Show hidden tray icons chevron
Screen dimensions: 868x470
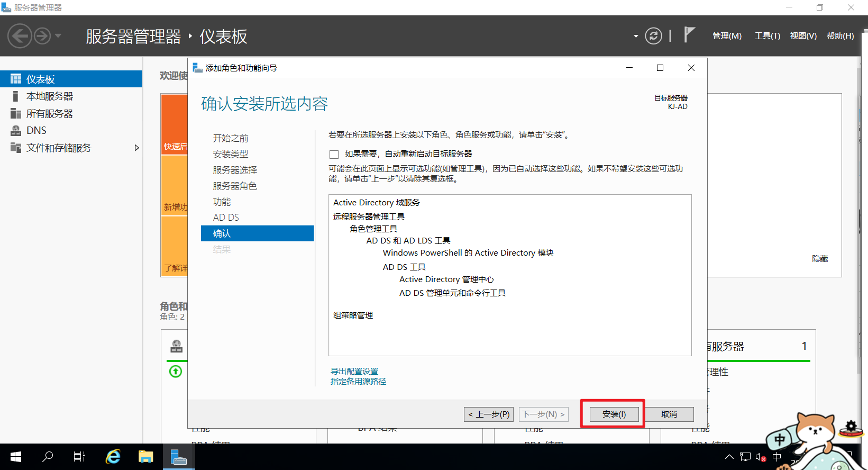pyautogui.click(x=729, y=457)
